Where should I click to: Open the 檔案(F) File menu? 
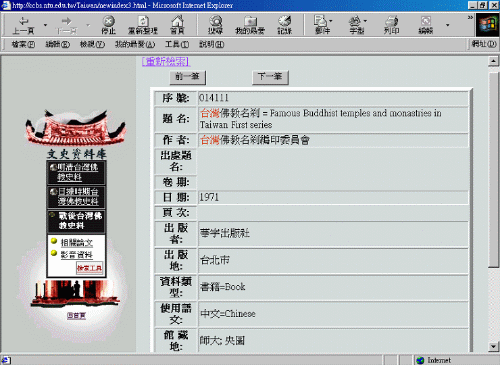pos(23,44)
